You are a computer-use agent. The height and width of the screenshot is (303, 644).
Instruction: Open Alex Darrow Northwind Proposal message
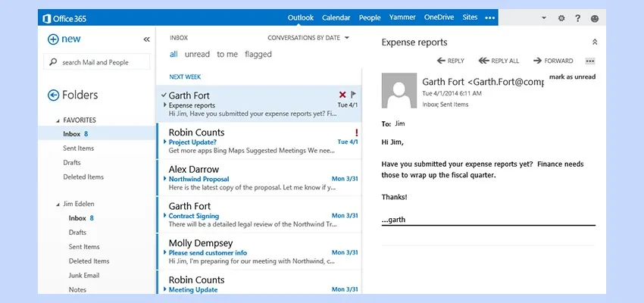pyautogui.click(x=259, y=178)
